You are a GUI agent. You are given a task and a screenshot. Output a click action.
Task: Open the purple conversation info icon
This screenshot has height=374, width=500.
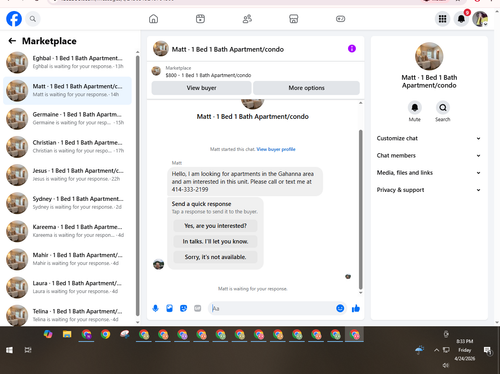(352, 49)
